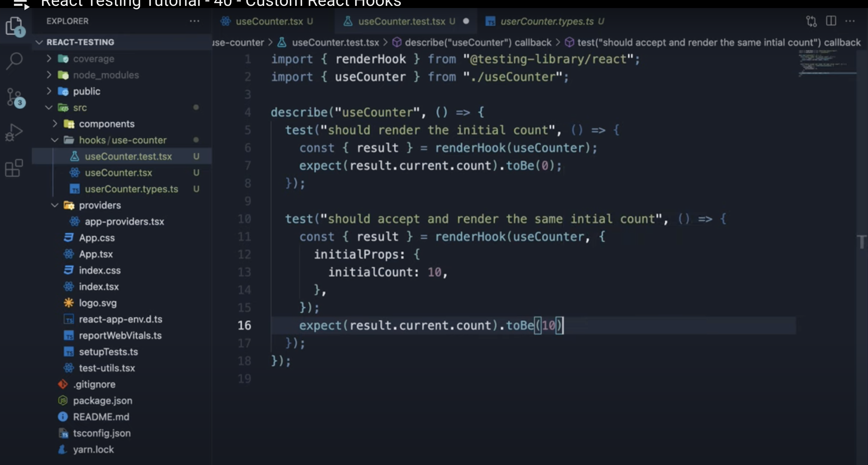This screenshot has height=465, width=868.
Task: Click the "renderHook" import name on line 1
Action: [x=371, y=59]
